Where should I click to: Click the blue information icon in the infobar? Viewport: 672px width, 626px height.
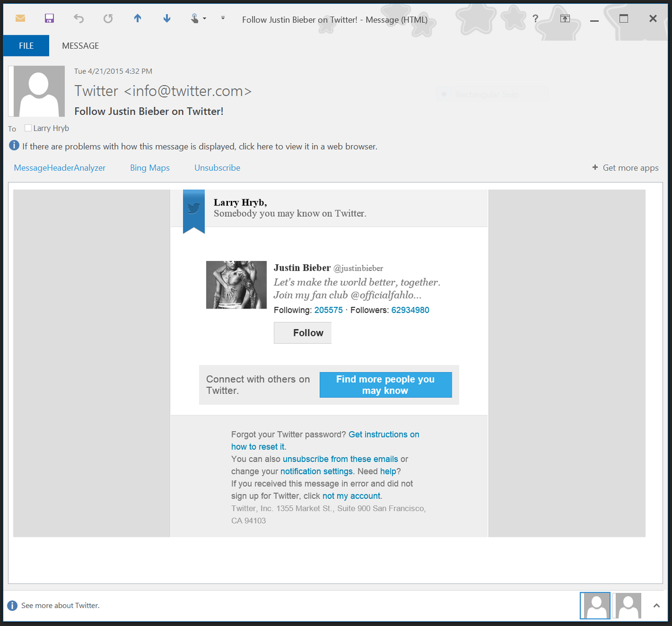click(15, 146)
